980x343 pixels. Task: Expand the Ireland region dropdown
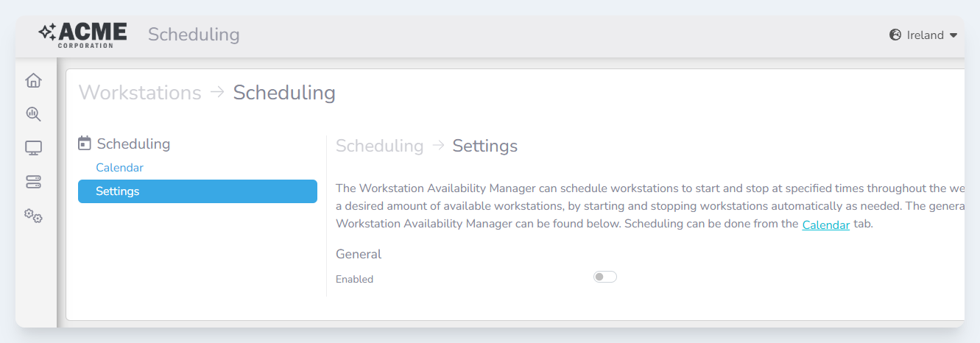point(925,35)
